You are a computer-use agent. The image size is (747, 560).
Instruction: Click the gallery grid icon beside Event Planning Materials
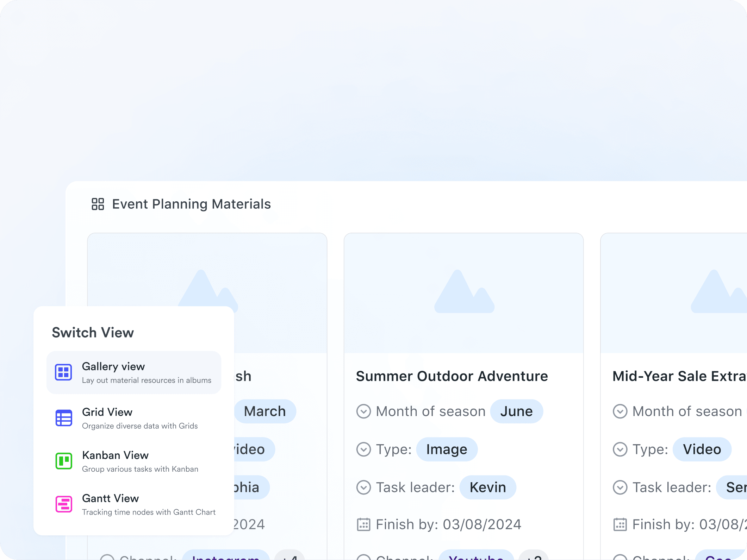(x=98, y=204)
